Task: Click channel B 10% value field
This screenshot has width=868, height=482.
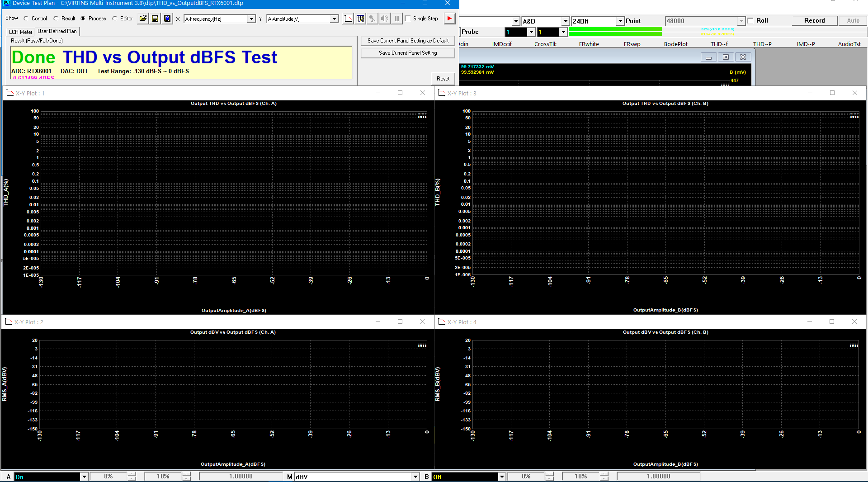Action: pyautogui.click(x=580, y=477)
